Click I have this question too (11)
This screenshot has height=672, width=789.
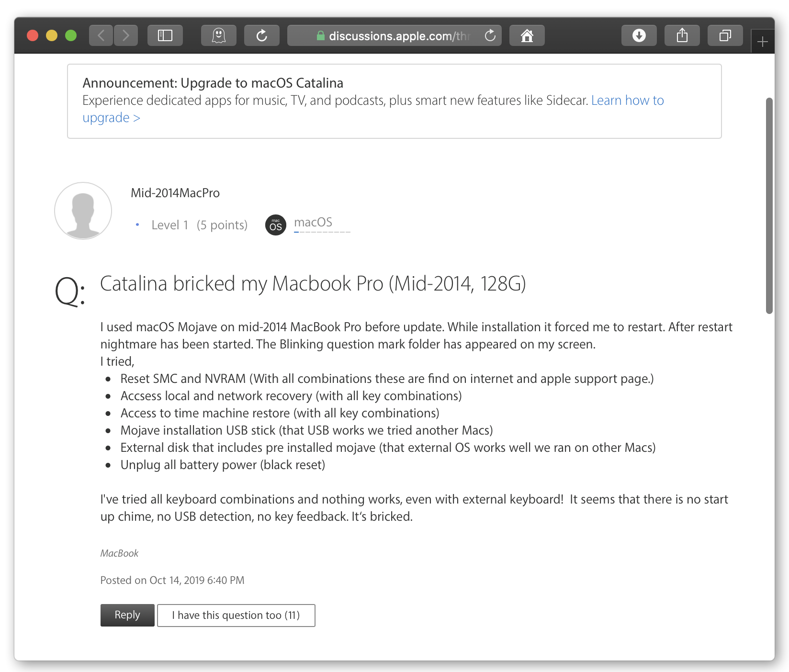point(236,615)
